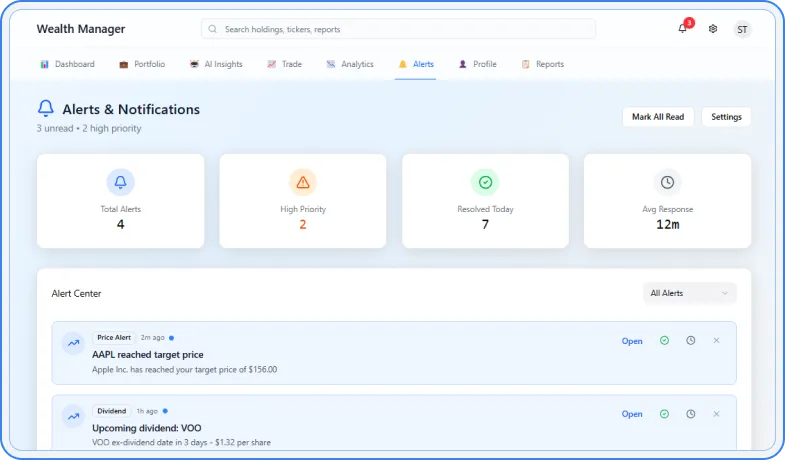785x460 pixels.
Task: Select the Trade tab
Action: pyautogui.click(x=284, y=64)
